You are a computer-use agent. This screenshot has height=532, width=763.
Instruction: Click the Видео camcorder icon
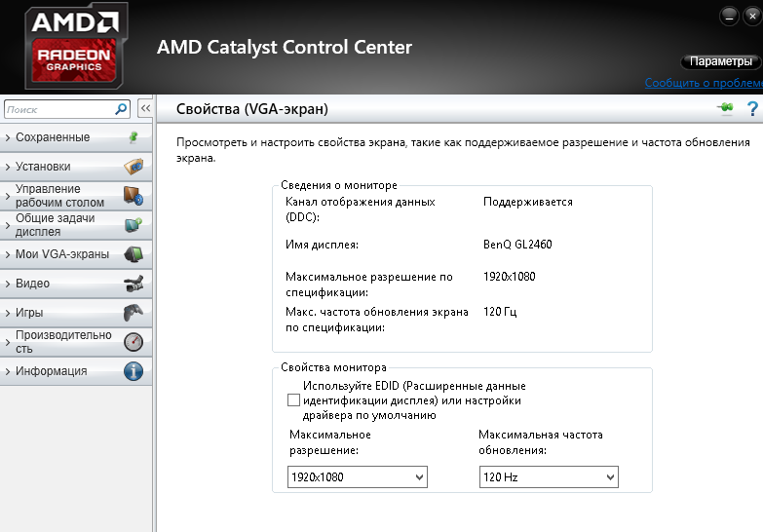(x=134, y=284)
